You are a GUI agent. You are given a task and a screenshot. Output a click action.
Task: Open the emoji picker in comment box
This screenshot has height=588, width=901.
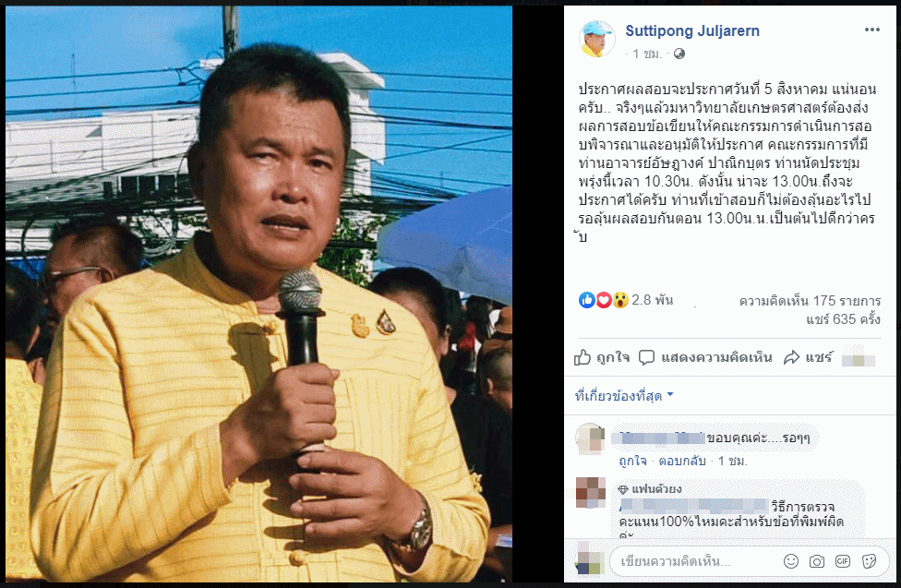pos(791,561)
